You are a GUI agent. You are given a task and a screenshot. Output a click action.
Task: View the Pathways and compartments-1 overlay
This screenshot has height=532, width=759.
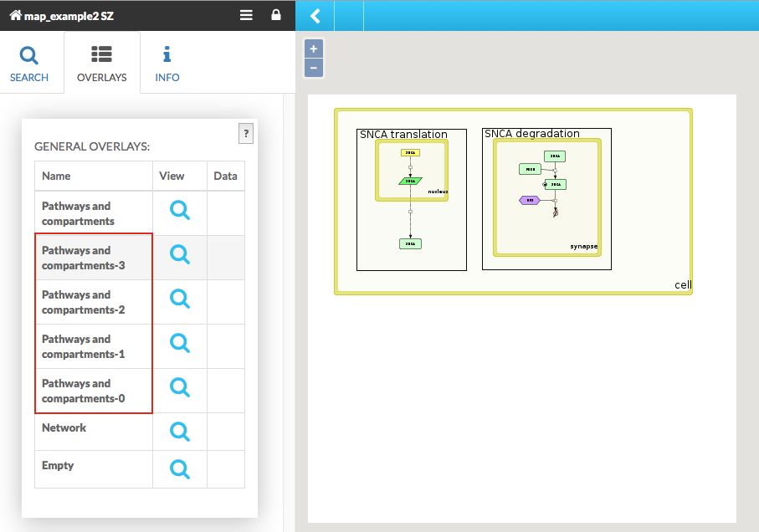click(x=180, y=343)
